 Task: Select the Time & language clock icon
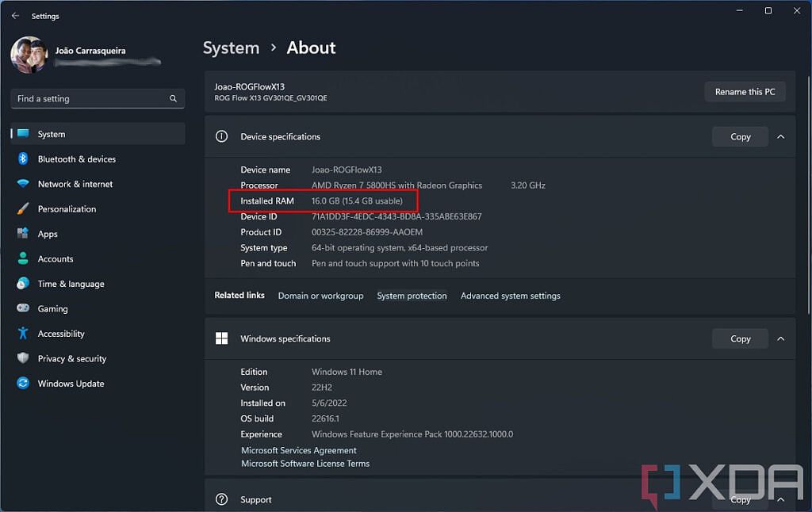point(24,284)
